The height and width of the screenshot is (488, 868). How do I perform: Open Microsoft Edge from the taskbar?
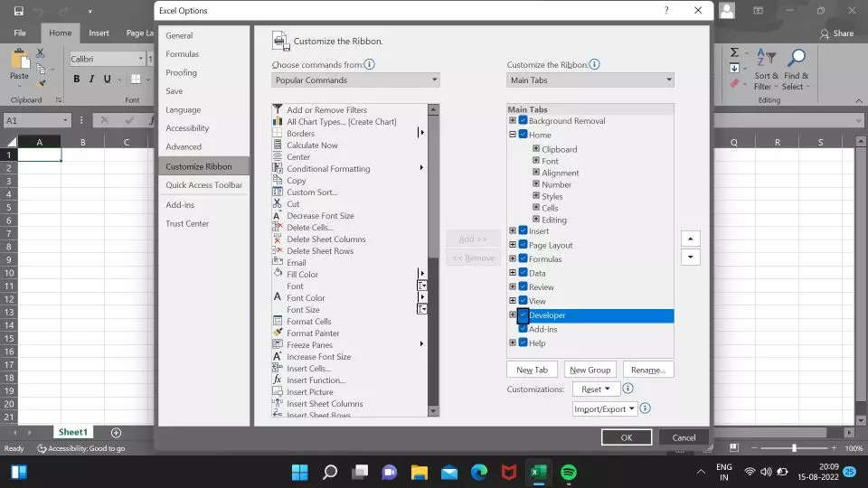point(479,472)
